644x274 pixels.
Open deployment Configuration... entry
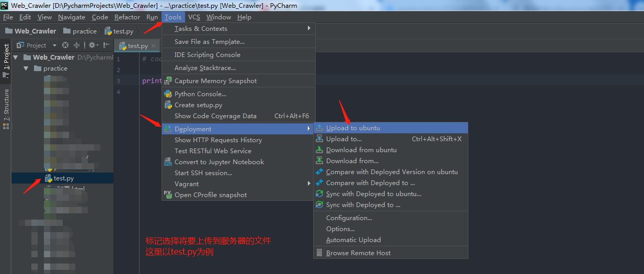(390, 218)
